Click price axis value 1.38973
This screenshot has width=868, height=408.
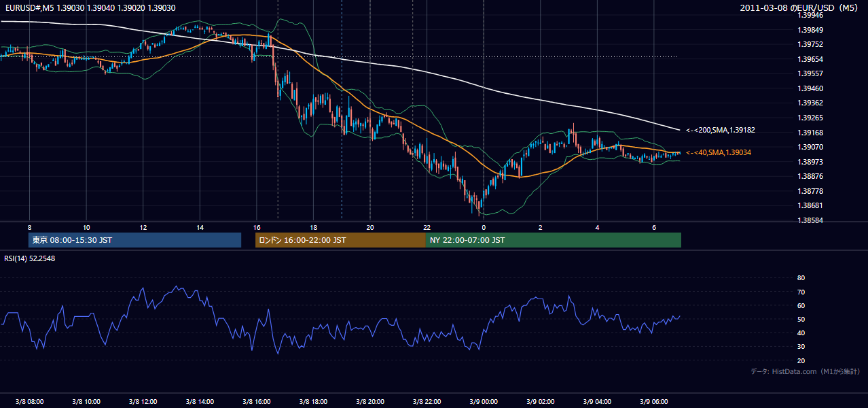point(810,162)
